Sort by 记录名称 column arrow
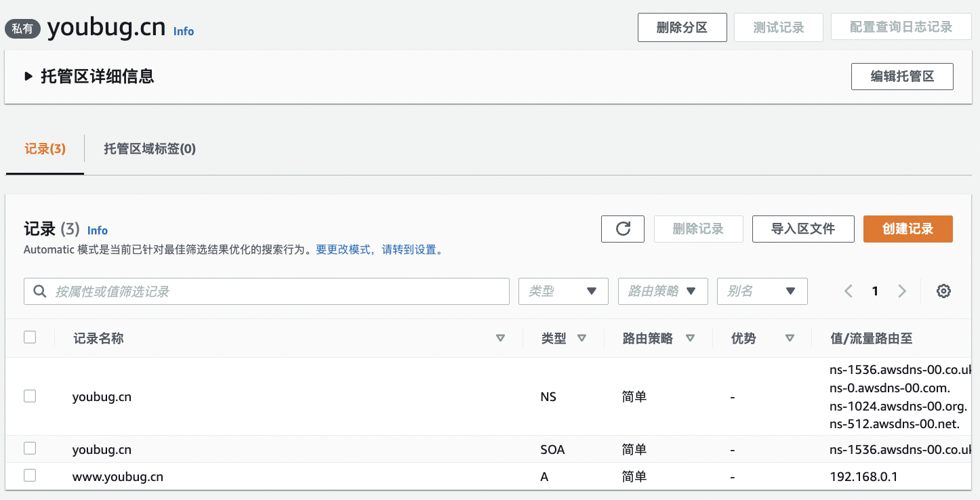Image resolution: width=980 pixels, height=500 pixels. pos(500,338)
